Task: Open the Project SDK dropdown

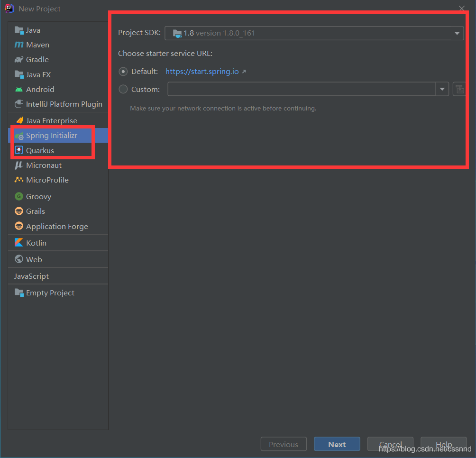Action: click(314, 33)
